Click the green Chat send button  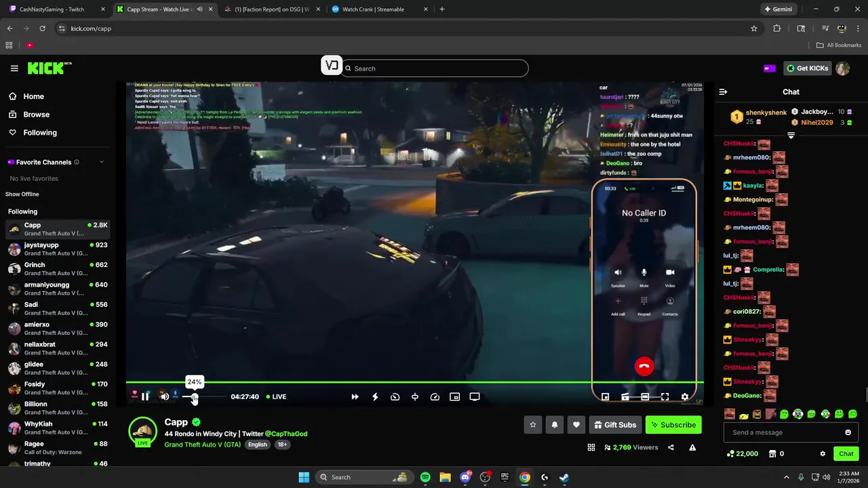(846, 454)
